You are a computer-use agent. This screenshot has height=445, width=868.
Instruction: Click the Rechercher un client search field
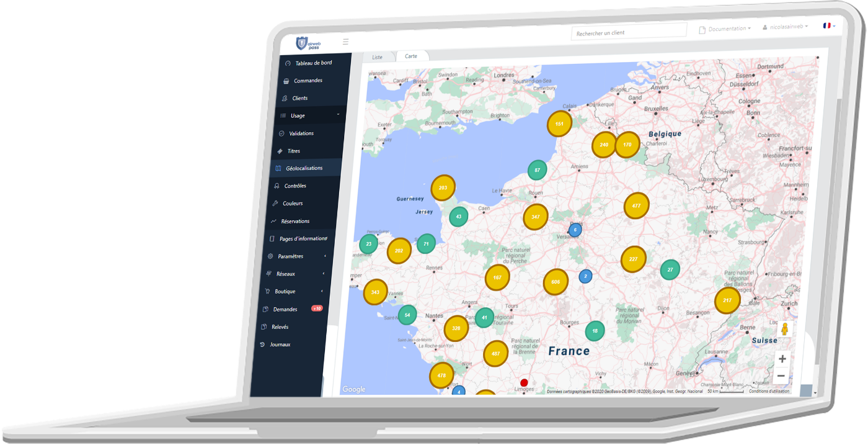point(628,32)
